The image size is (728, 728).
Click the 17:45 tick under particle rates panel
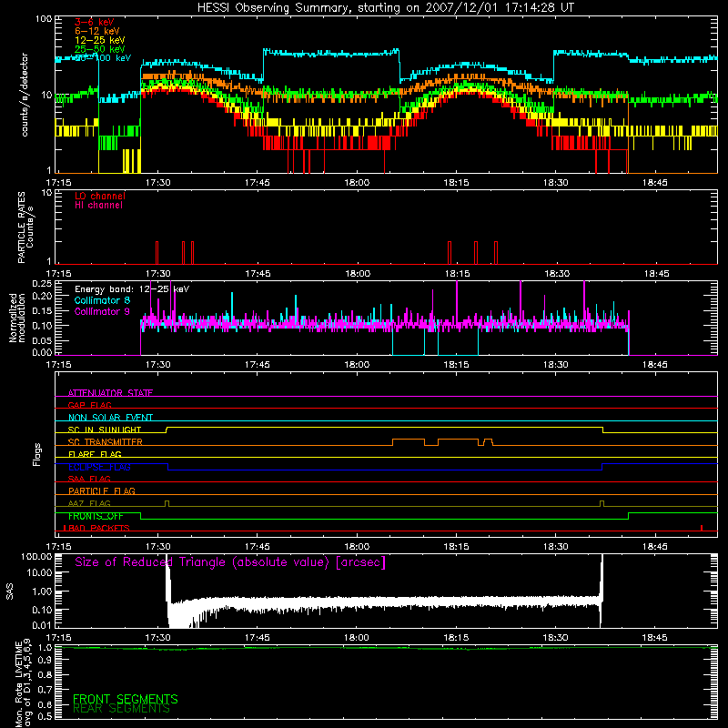[x=258, y=274]
